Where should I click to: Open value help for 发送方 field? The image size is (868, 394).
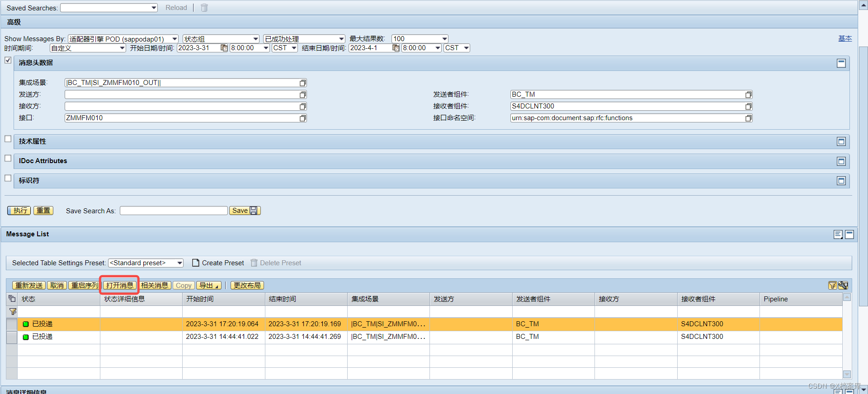click(303, 94)
